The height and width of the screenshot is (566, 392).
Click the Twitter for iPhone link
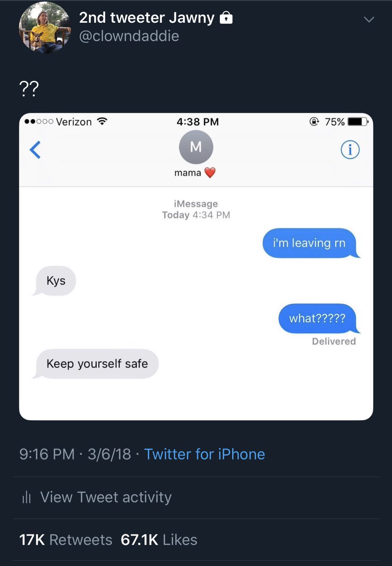coord(204,454)
